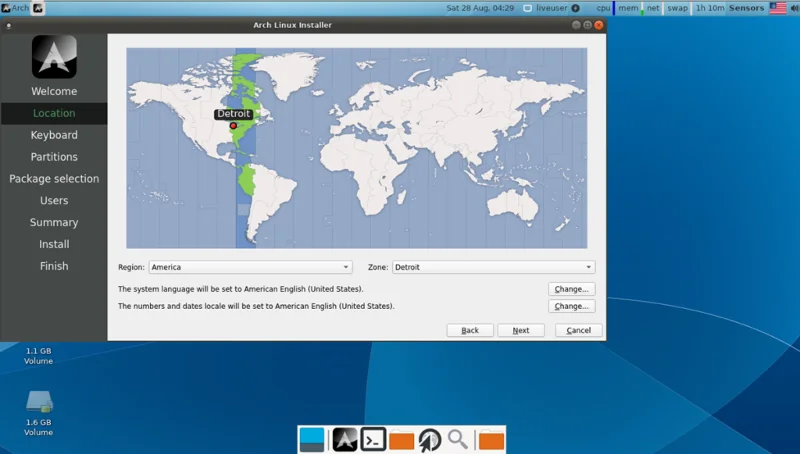This screenshot has width=800, height=454.
Task: Click the swap monitor in top panel
Action: [x=678, y=8]
